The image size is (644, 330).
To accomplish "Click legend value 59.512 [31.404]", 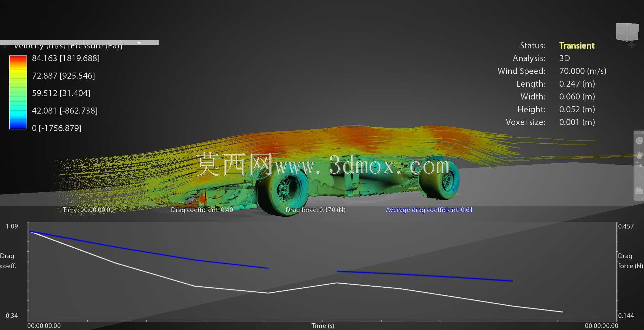I will pyautogui.click(x=61, y=93).
